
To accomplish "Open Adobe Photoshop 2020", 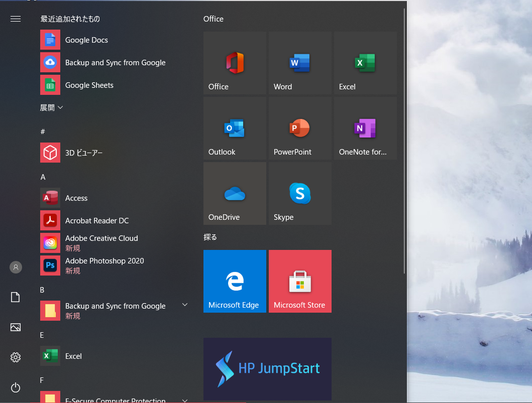I will pyautogui.click(x=115, y=265).
